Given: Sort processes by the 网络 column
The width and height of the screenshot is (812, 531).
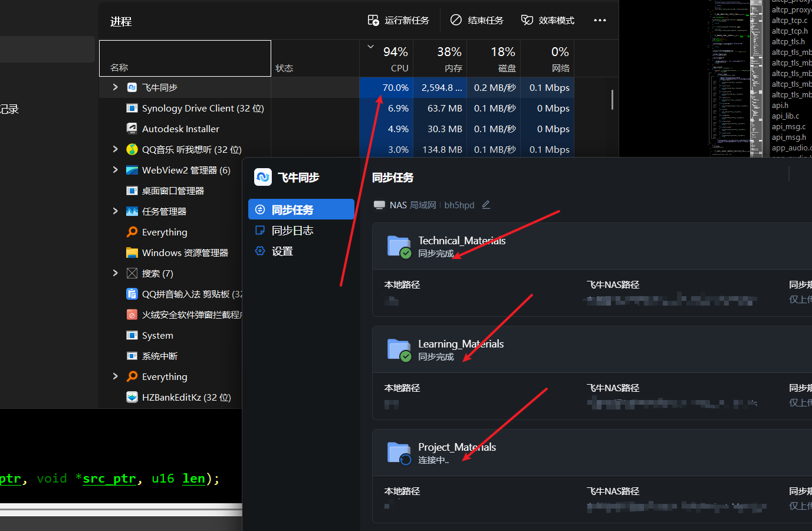Looking at the screenshot, I should (547, 58).
